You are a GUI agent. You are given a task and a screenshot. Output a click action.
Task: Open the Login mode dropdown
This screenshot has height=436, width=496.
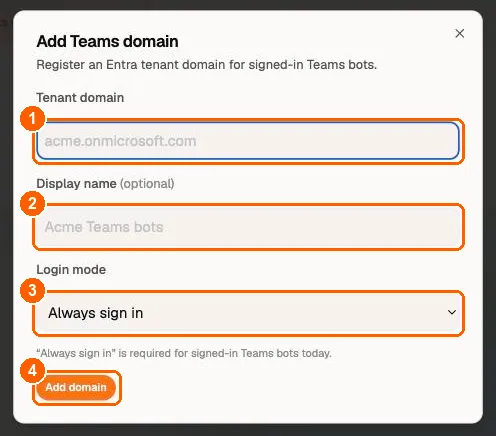[248, 313]
